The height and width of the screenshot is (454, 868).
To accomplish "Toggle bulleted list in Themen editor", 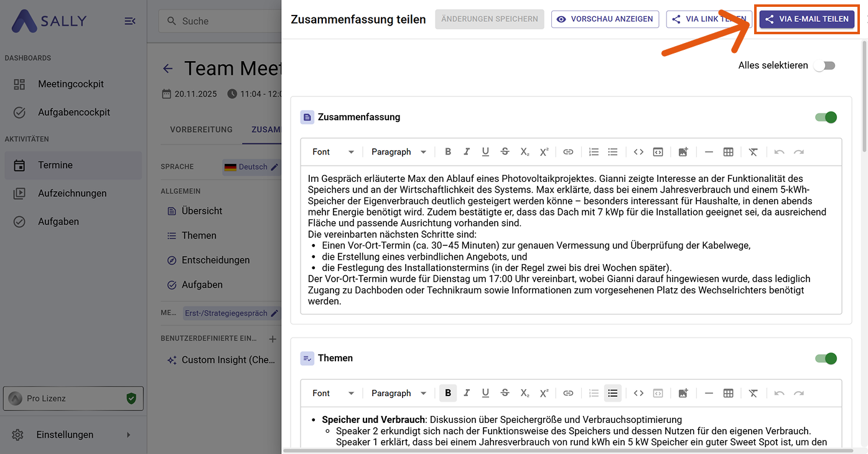I will point(612,393).
